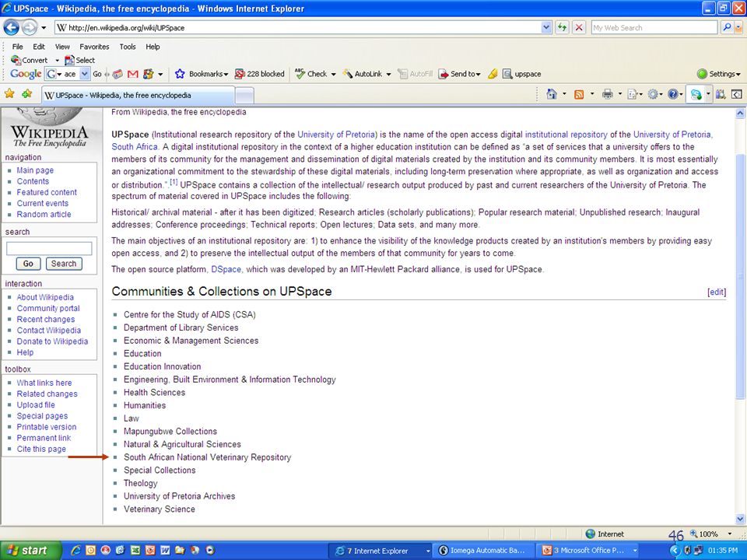The width and height of the screenshot is (747, 560).
Task: Open the Favorites menu
Action: pyautogui.click(x=94, y=47)
